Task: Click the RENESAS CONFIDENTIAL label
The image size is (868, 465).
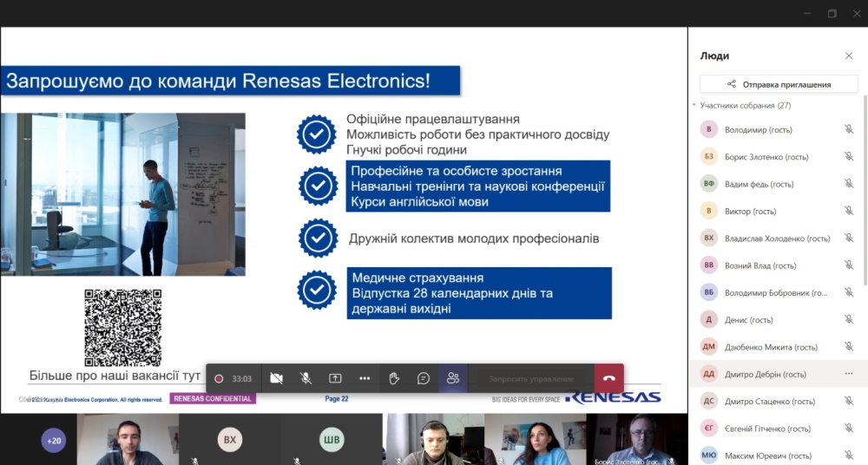Action: (213, 398)
